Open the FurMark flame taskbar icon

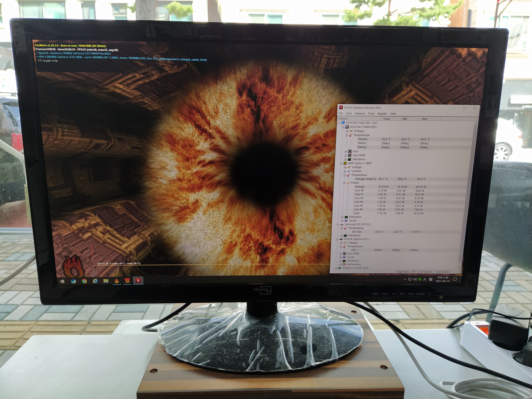(117, 281)
